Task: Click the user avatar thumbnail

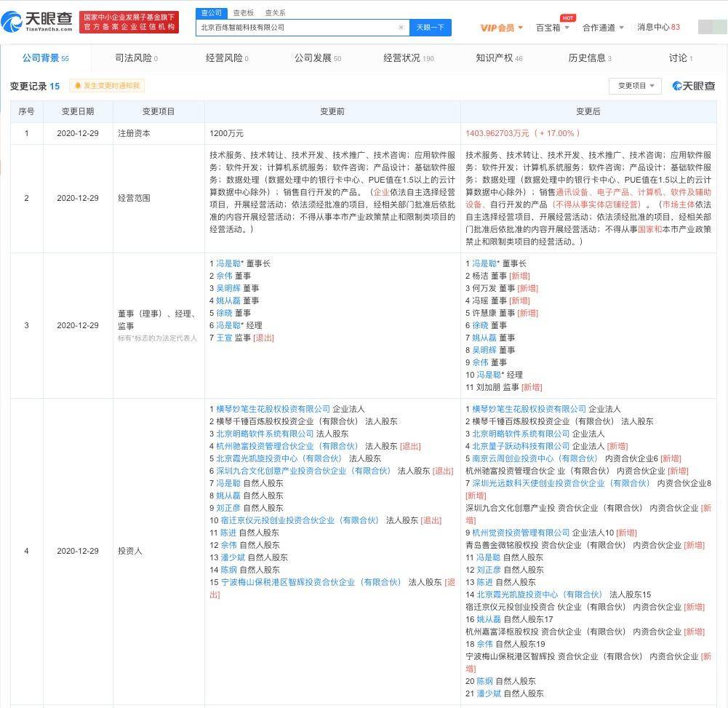Action: point(713,27)
